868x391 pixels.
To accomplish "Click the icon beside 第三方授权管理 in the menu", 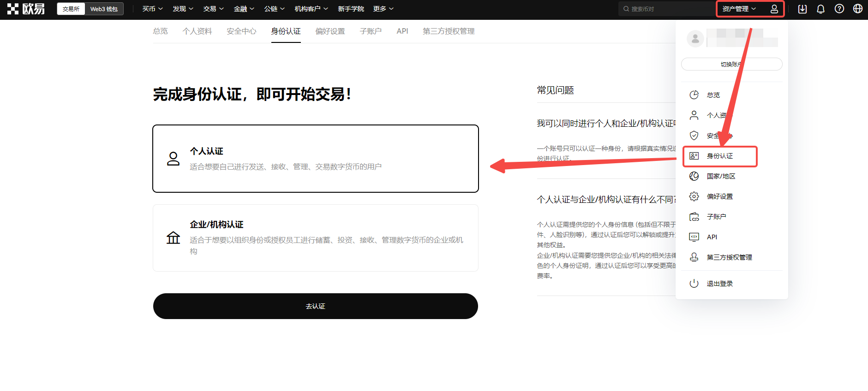I will [x=694, y=257].
